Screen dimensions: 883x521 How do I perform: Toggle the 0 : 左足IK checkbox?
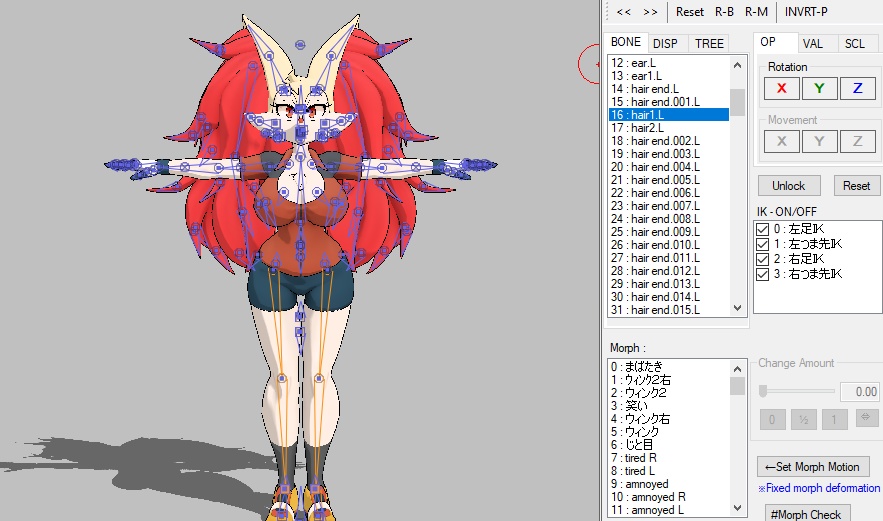(x=762, y=229)
